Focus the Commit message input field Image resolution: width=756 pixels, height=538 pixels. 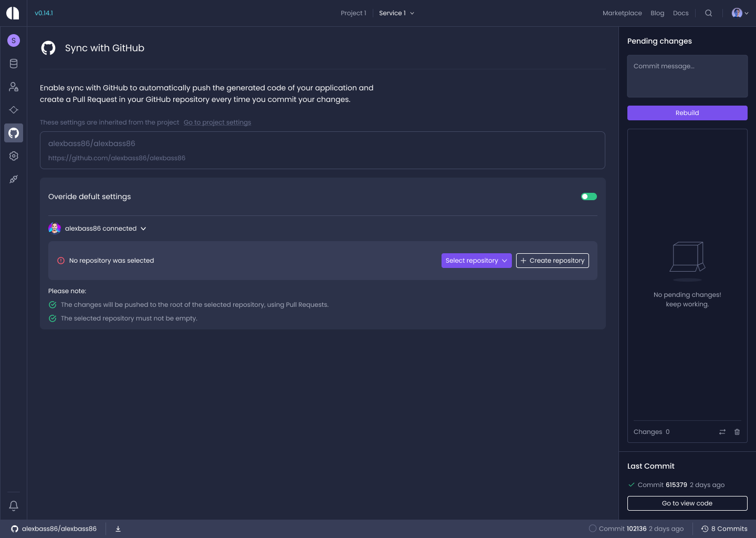pos(687,76)
